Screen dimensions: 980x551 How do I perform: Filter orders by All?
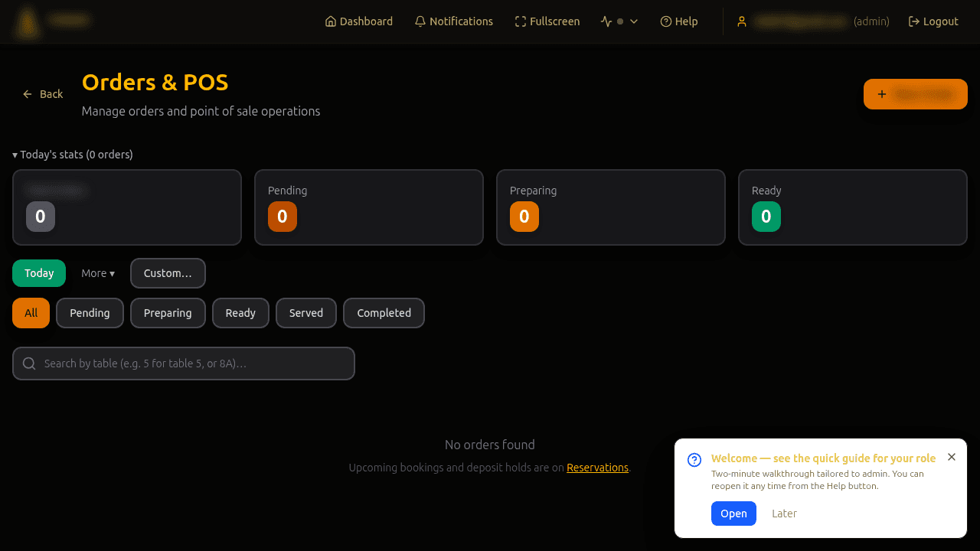pyautogui.click(x=31, y=313)
